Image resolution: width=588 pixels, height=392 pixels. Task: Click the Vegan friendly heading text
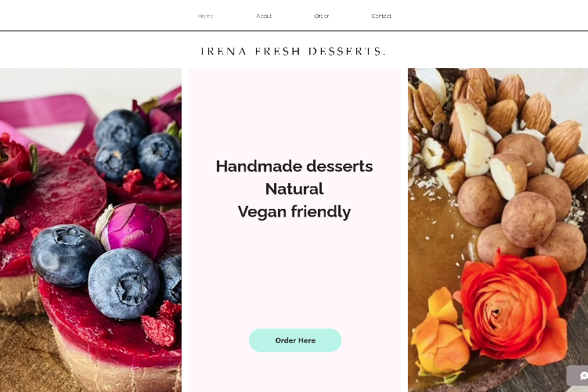coord(294,212)
